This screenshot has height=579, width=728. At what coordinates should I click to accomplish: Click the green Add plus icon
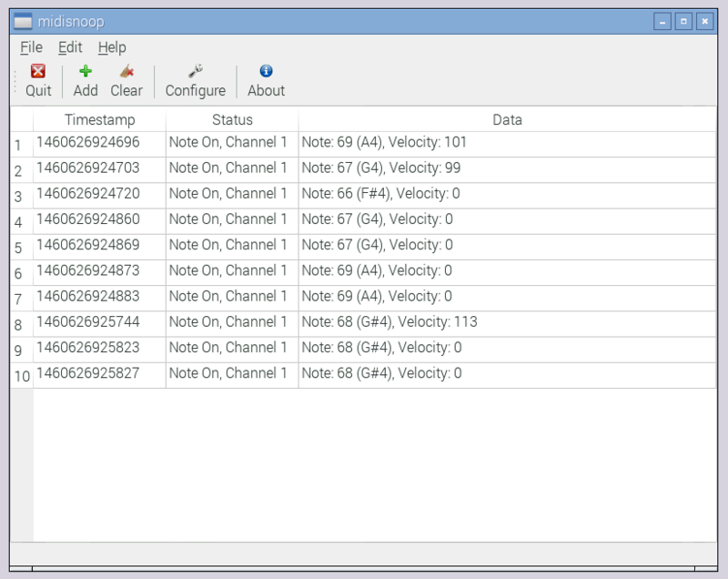[86, 72]
